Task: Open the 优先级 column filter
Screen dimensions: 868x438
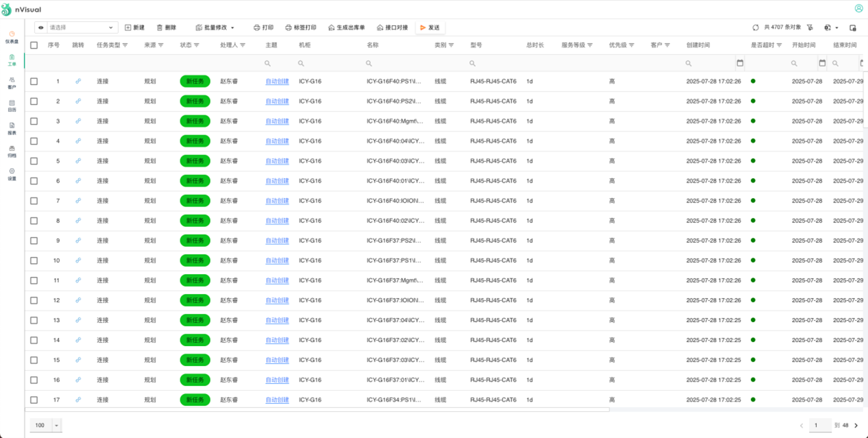Action: pos(632,45)
